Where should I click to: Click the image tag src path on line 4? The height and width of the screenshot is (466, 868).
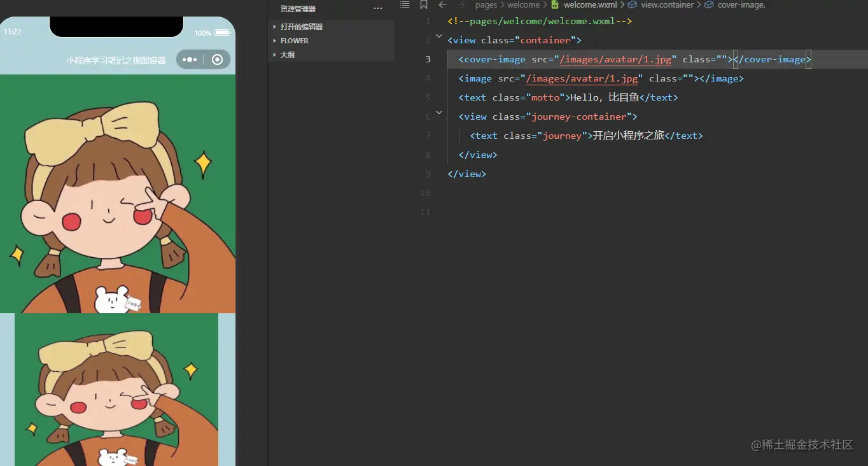tap(582, 78)
